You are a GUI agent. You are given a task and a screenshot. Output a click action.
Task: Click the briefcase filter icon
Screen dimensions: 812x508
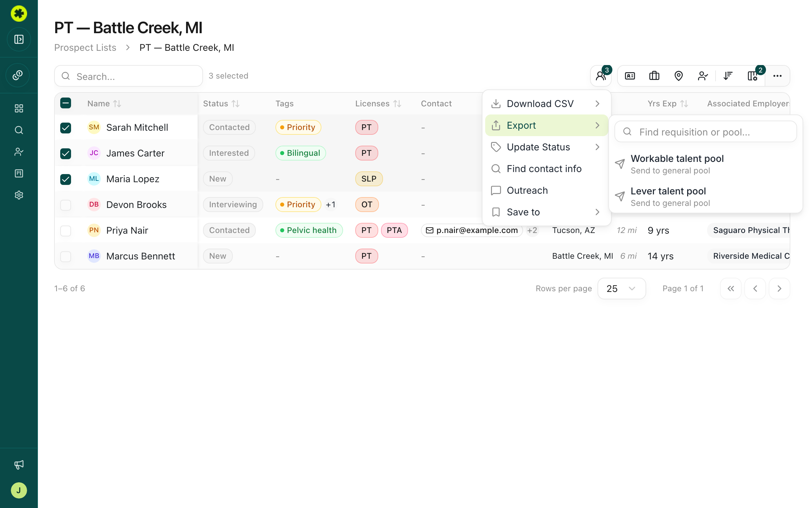[x=654, y=76]
